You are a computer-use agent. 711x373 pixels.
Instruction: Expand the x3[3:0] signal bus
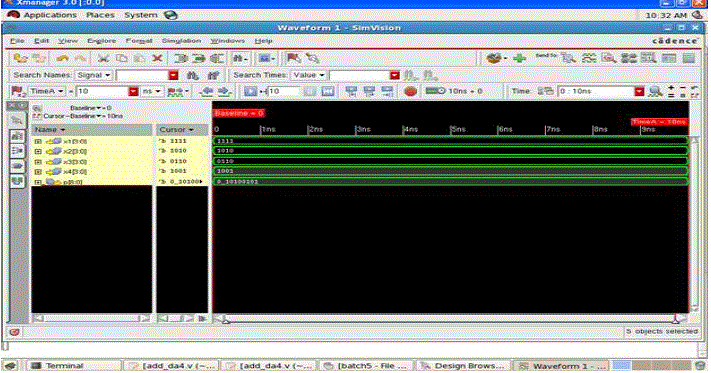[x=38, y=162]
